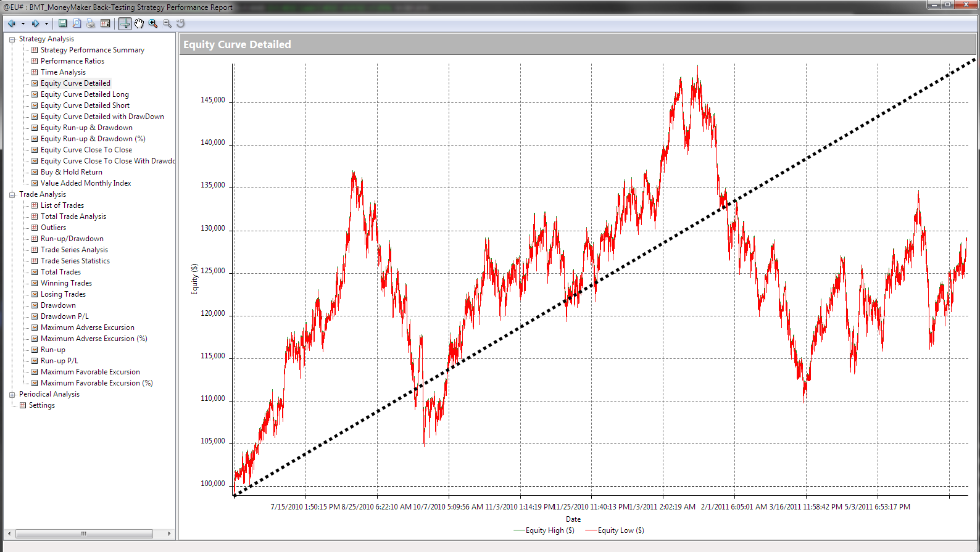Open Performance Ratios report
The height and width of the screenshot is (552, 980).
tap(72, 61)
